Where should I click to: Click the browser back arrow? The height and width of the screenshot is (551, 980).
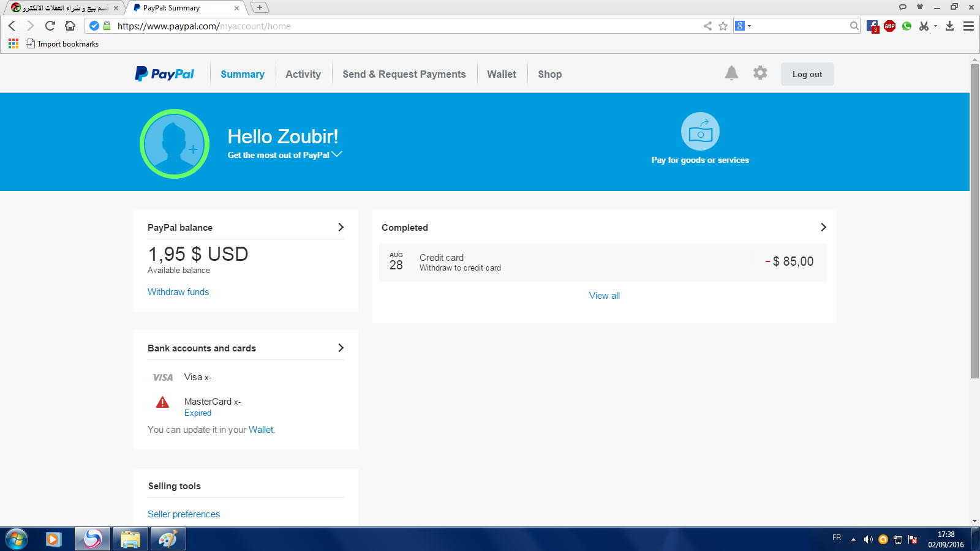12,26
